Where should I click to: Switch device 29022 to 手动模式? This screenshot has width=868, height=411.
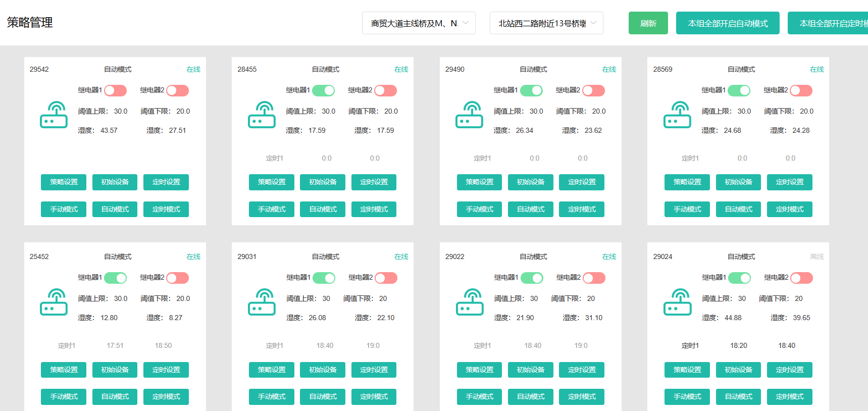479,397
